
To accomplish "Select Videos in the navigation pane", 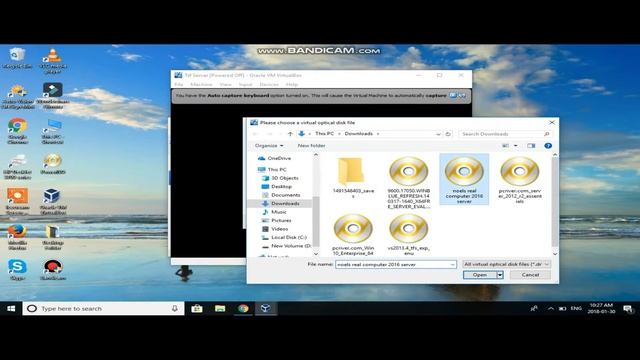I will [275, 229].
